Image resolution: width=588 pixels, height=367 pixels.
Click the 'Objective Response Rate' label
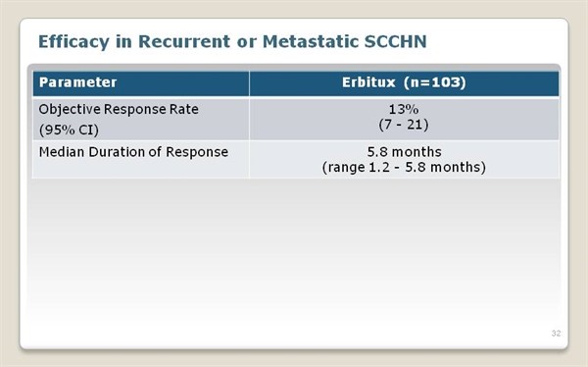119,109
